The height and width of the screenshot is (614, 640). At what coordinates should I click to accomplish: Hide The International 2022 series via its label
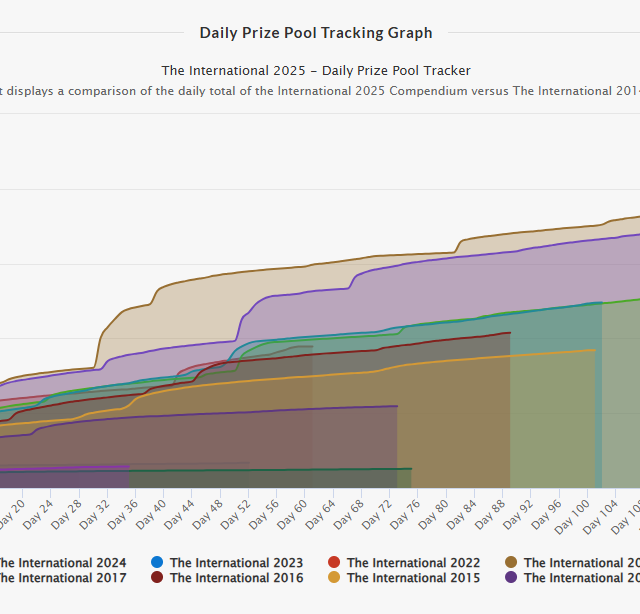pyautogui.click(x=413, y=563)
